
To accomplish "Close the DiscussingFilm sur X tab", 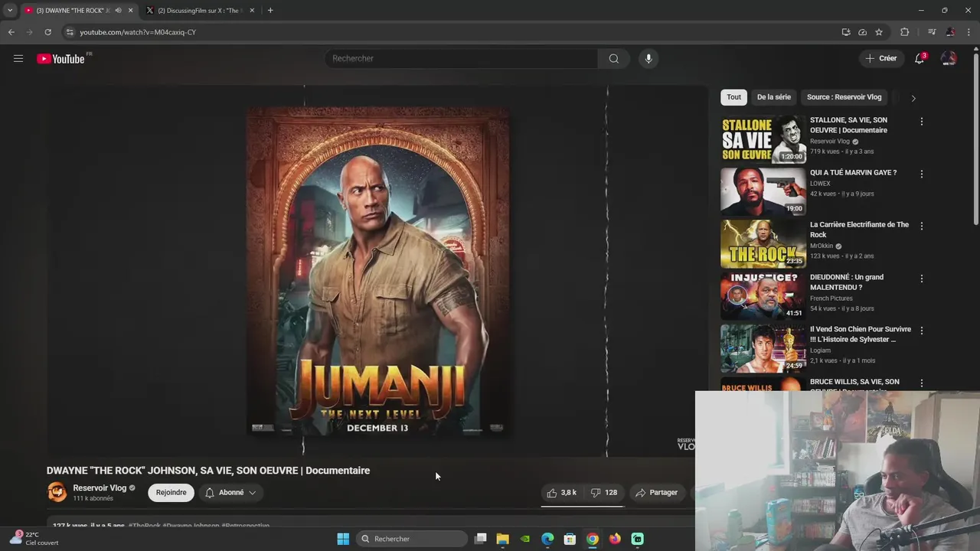I will 252,10.
